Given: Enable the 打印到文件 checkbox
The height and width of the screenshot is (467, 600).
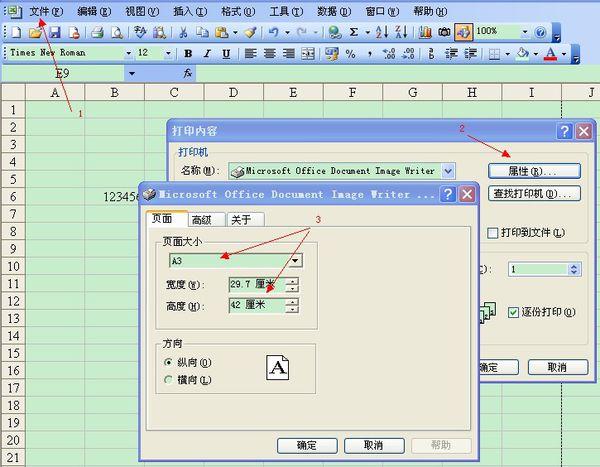Looking at the screenshot, I should coord(493,233).
